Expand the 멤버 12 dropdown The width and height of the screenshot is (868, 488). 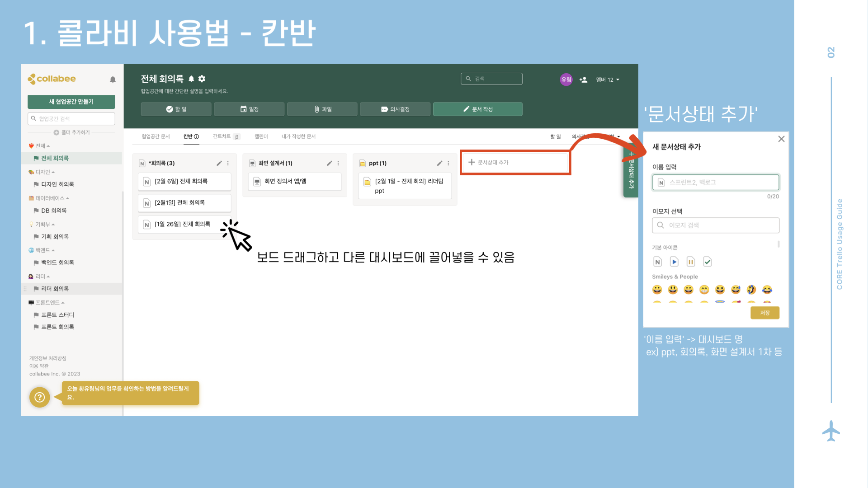[x=608, y=80]
